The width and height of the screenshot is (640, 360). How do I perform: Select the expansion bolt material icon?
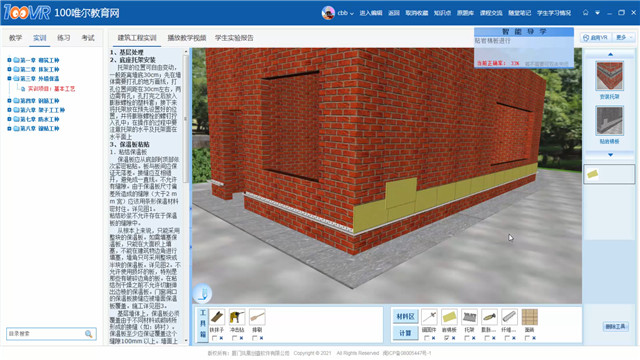tap(489, 317)
